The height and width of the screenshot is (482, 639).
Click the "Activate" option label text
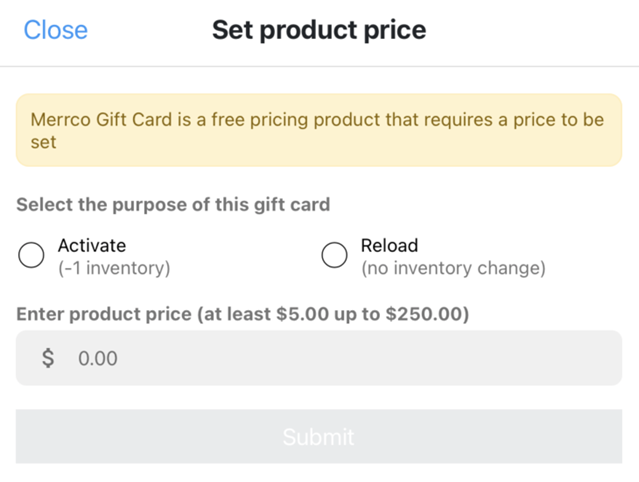click(92, 245)
